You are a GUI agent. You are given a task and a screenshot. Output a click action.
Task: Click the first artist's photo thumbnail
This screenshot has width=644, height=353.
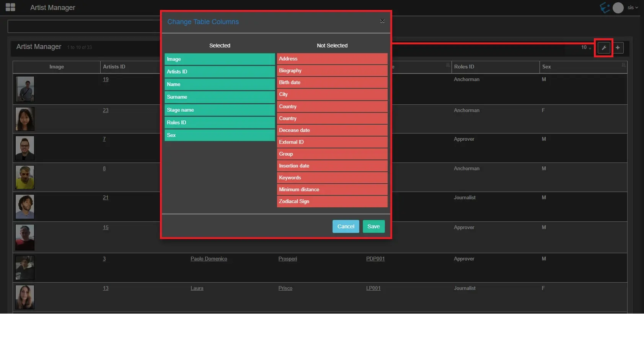(x=25, y=89)
